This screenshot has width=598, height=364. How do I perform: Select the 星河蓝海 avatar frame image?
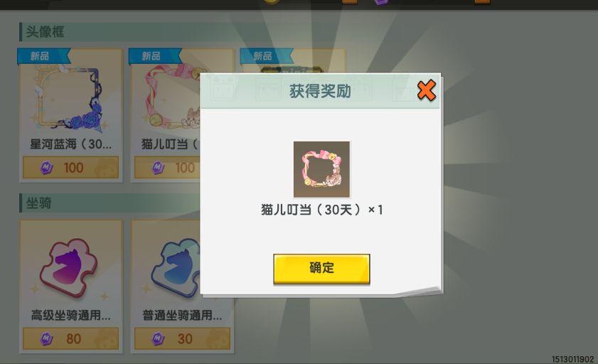click(x=70, y=99)
